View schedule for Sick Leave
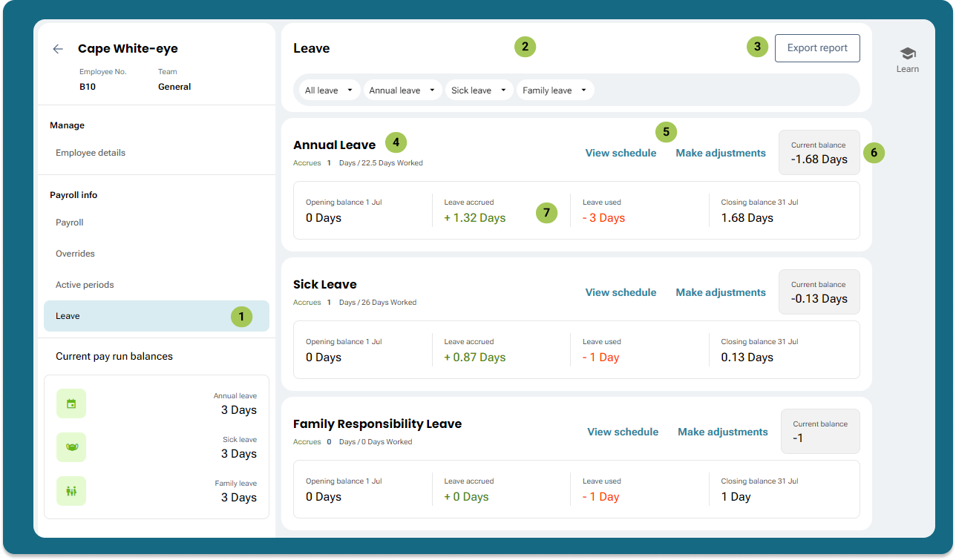Screen dimensions: 956x560 point(621,293)
